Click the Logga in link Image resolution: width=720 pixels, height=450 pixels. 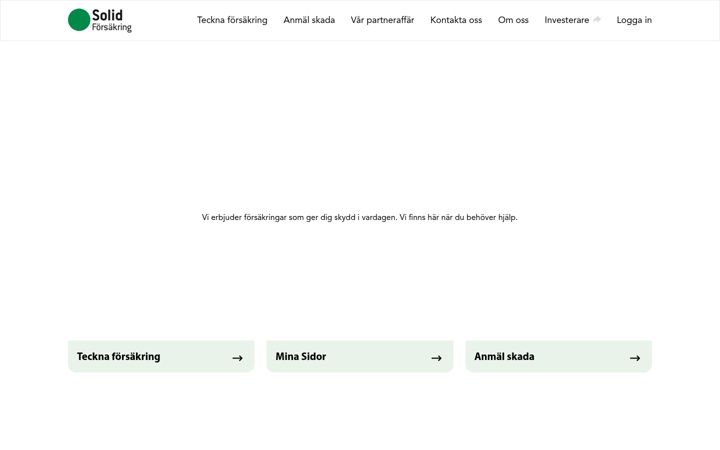pyautogui.click(x=634, y=20)
